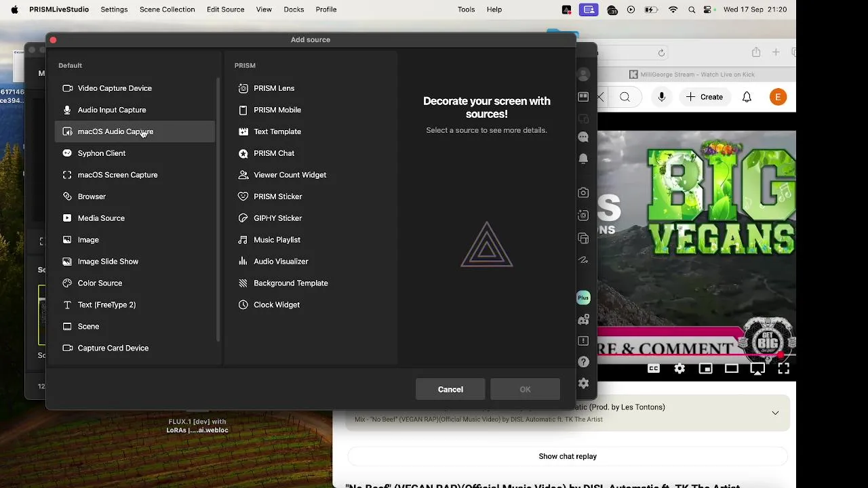Open the Docks menu
Image resolution: width=868 pixels, height=488 pixels.
[294, 9]
